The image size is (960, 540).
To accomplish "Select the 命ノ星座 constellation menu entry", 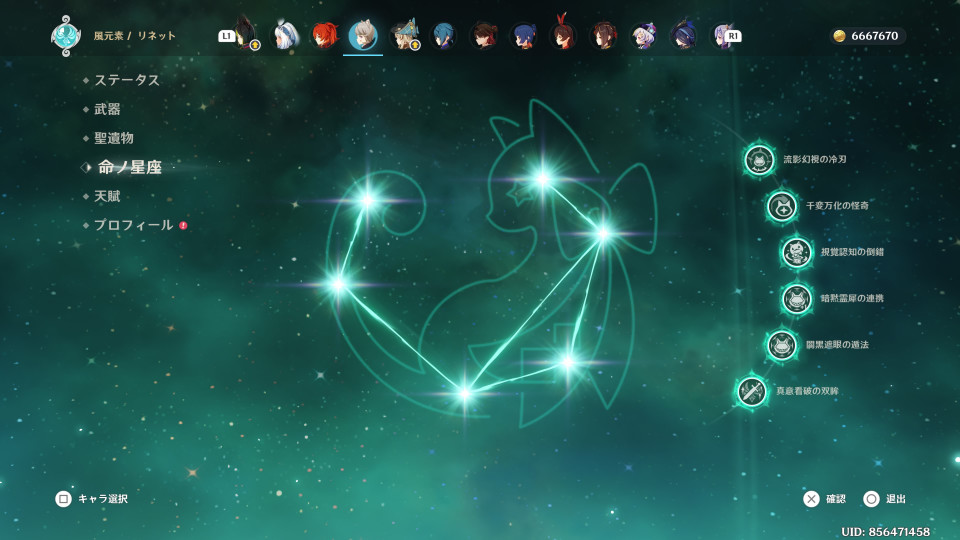I will [130, 167].
